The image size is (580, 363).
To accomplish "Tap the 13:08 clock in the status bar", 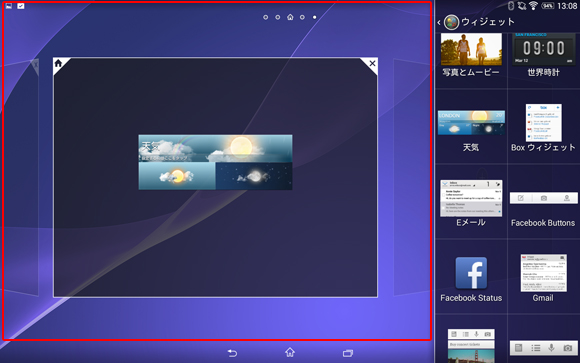I will click(x=567, y=6).
